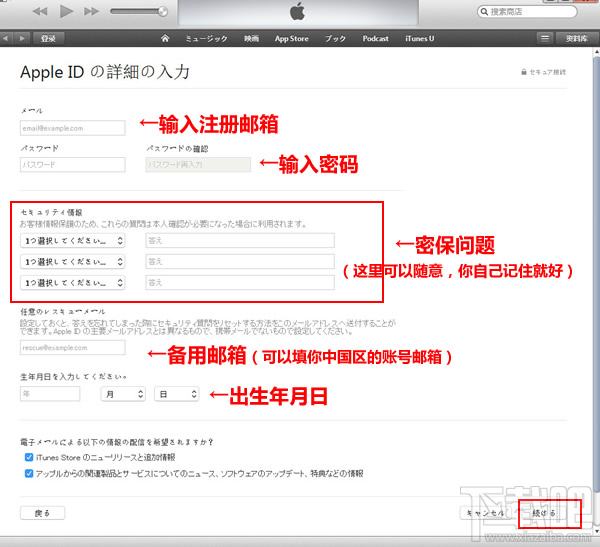Open the list menu icon
600x547 pixels.
[545, 38]
